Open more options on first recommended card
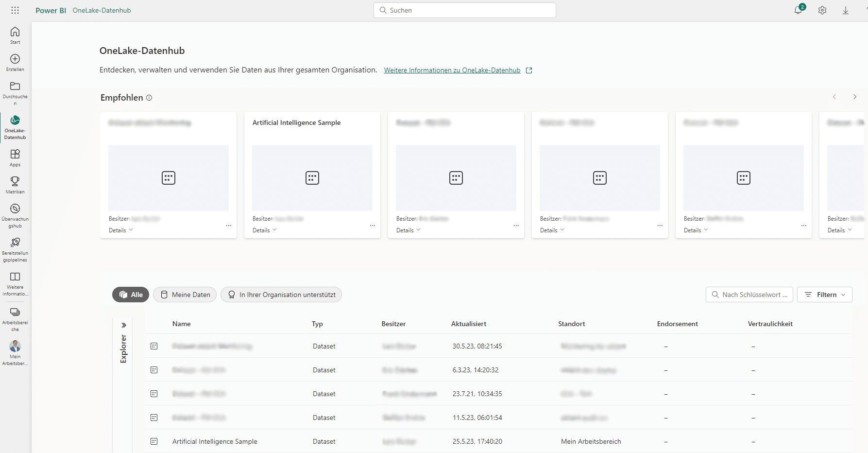 click(x=229, y=226)
